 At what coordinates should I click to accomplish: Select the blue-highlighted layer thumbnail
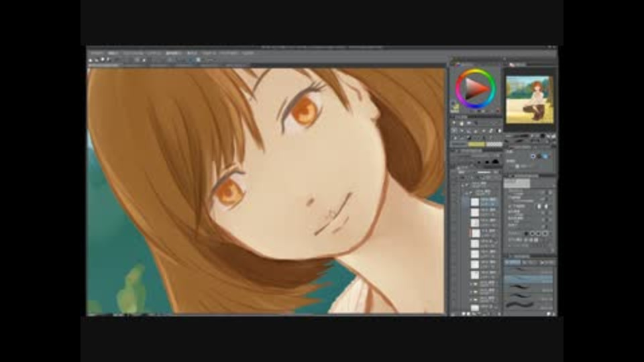(475, 202)
